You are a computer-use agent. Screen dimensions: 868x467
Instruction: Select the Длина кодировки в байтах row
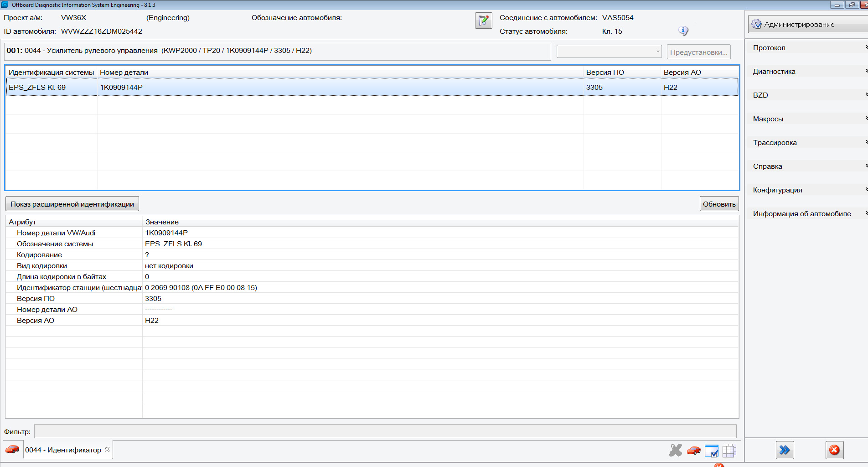coord(372,277)
